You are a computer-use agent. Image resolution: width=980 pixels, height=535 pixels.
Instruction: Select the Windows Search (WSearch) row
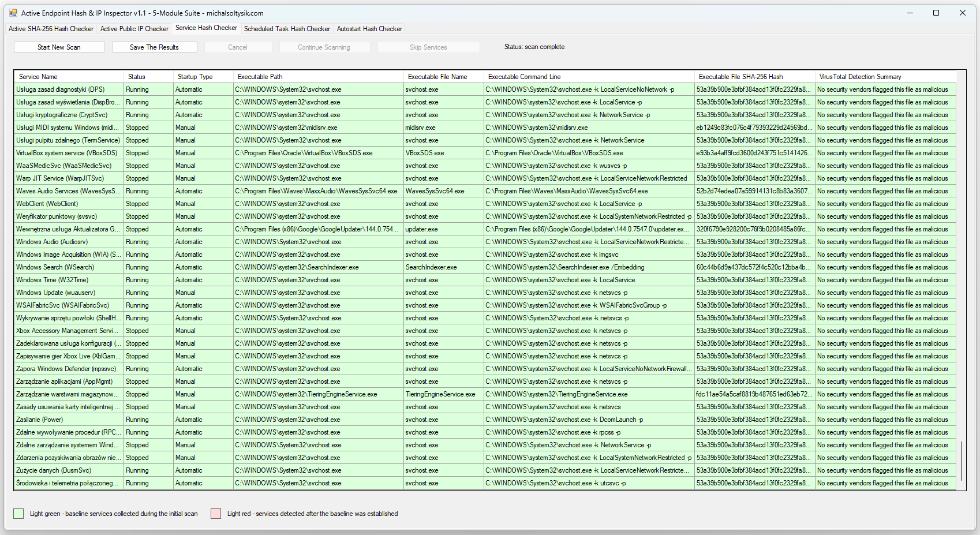[x=55, y=267]
